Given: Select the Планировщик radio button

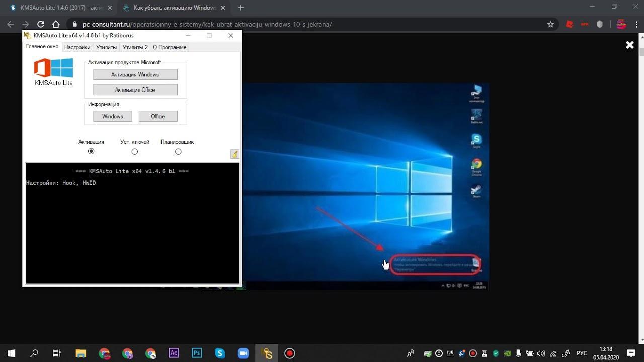Looking at the screenshot, I should 178,151.
